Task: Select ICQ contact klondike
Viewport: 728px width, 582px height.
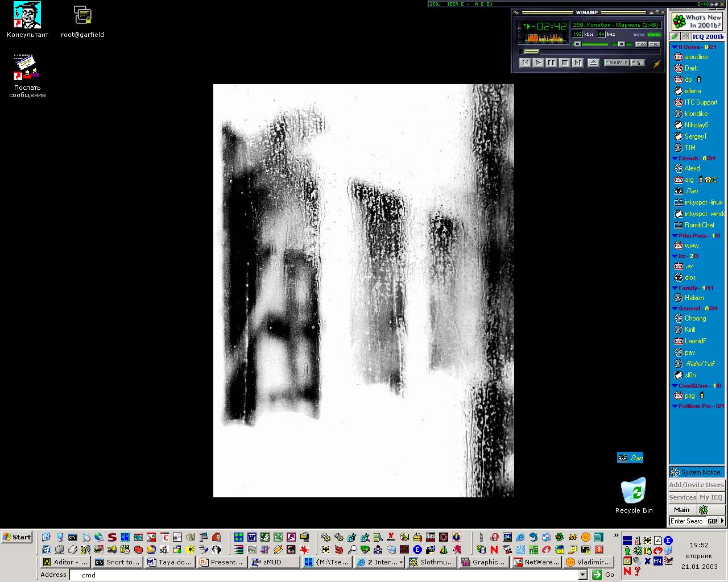Action: coord(696,114)
